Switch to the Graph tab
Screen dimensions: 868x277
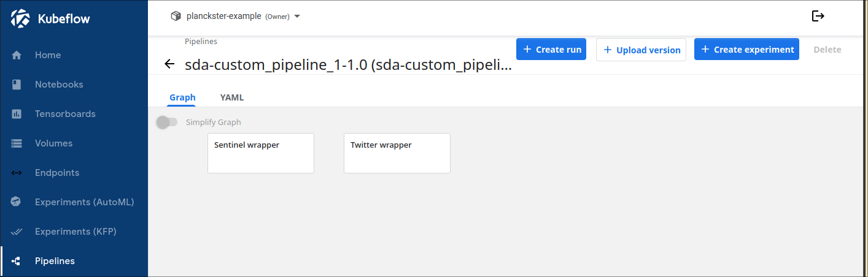[182, 97]
